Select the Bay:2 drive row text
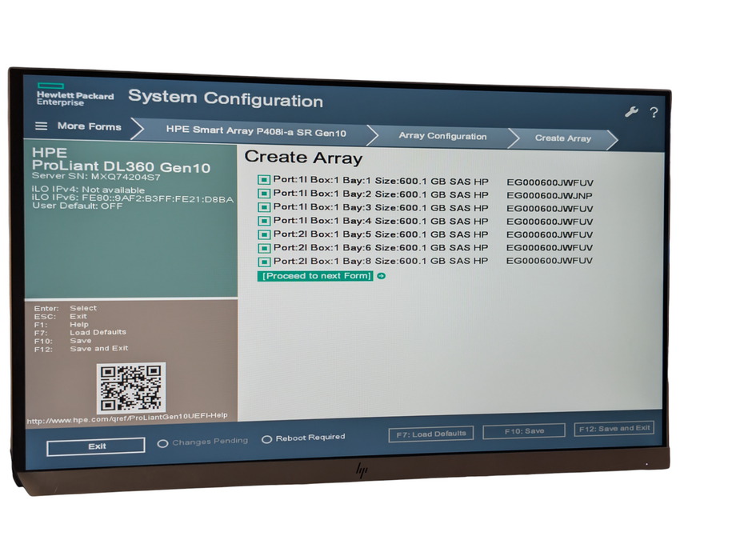Viewport: 744px width, 560px height. (381, 194)
